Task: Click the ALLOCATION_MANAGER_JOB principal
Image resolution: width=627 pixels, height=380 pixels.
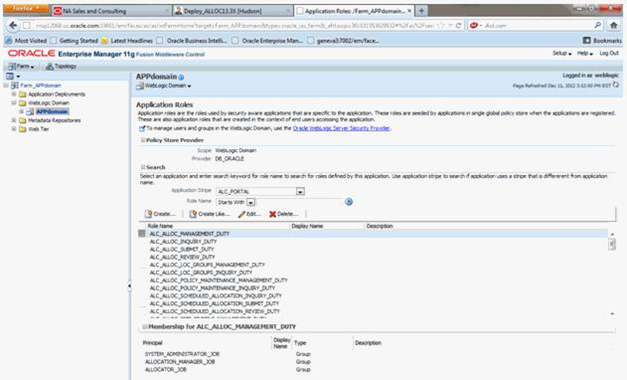Action: tap(180, 362)
